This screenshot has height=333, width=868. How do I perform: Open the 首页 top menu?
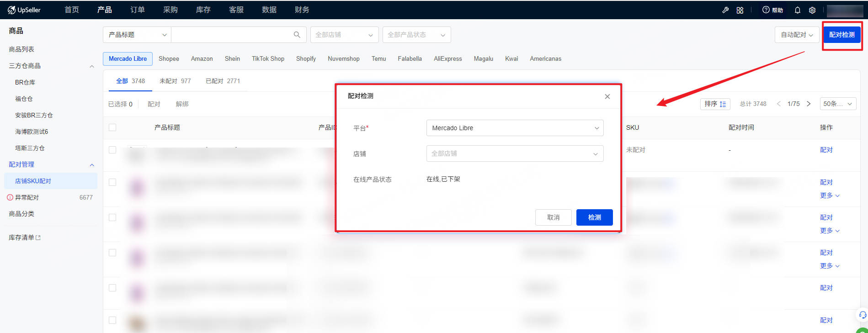(72, 10)
